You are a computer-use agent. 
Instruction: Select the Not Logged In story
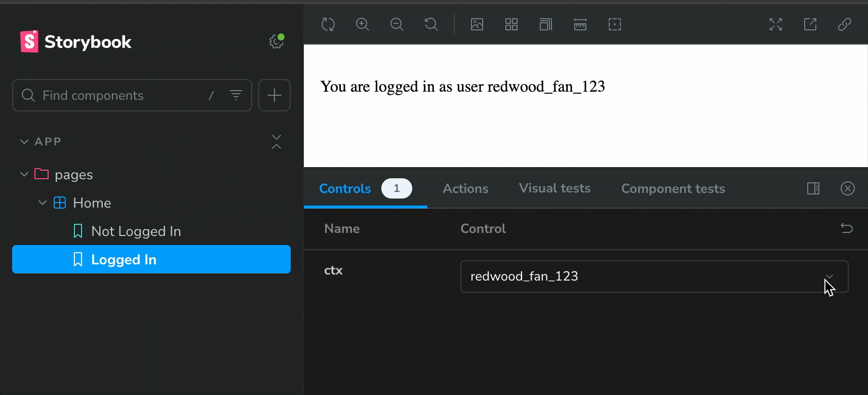tap(136, 231)
